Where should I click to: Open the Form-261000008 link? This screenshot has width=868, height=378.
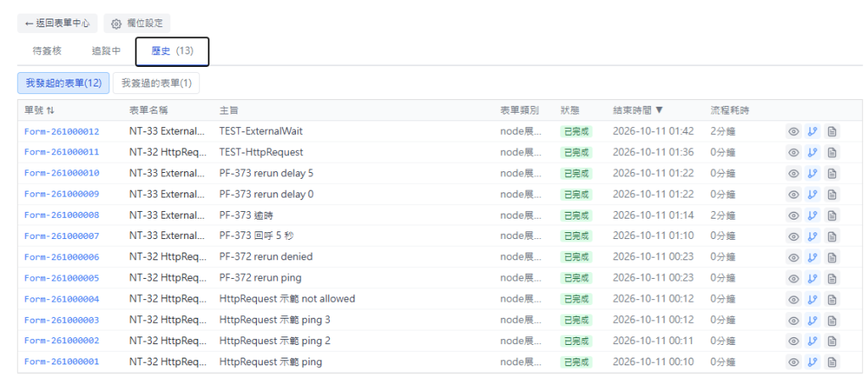(62, 216)
